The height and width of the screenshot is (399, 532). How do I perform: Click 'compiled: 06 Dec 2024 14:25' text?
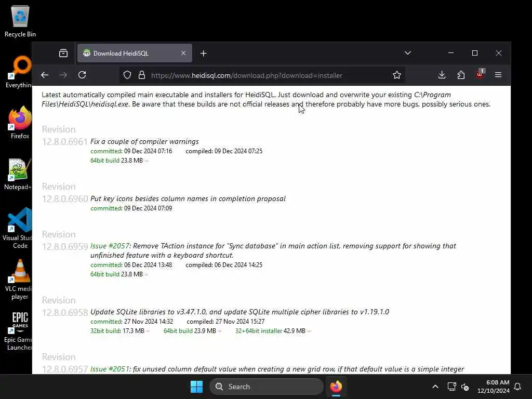224,265
